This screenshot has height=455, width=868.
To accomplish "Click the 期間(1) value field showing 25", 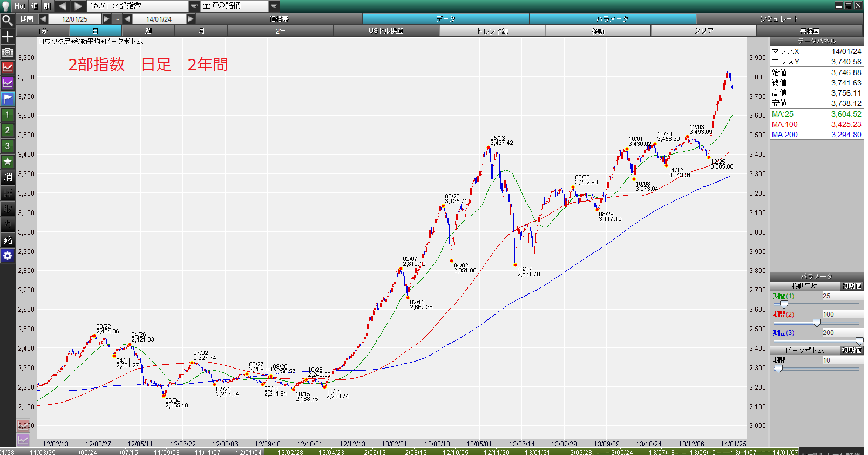I will pyautogui.click(x=842, y=296).
